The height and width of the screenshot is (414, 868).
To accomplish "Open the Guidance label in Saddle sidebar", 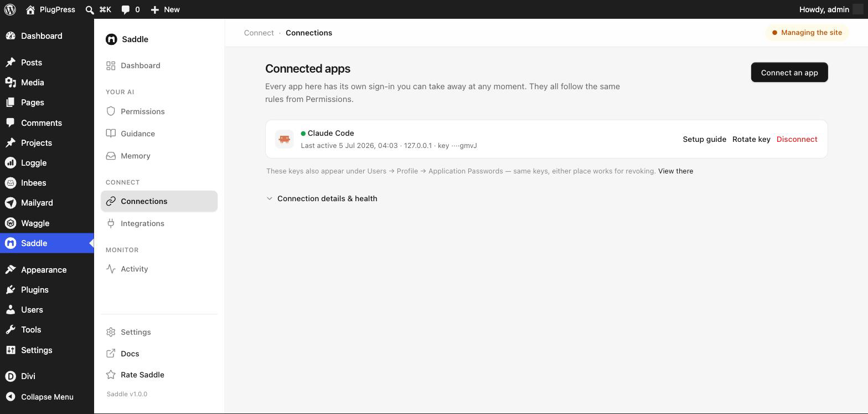I will click(x=138, y=134).
